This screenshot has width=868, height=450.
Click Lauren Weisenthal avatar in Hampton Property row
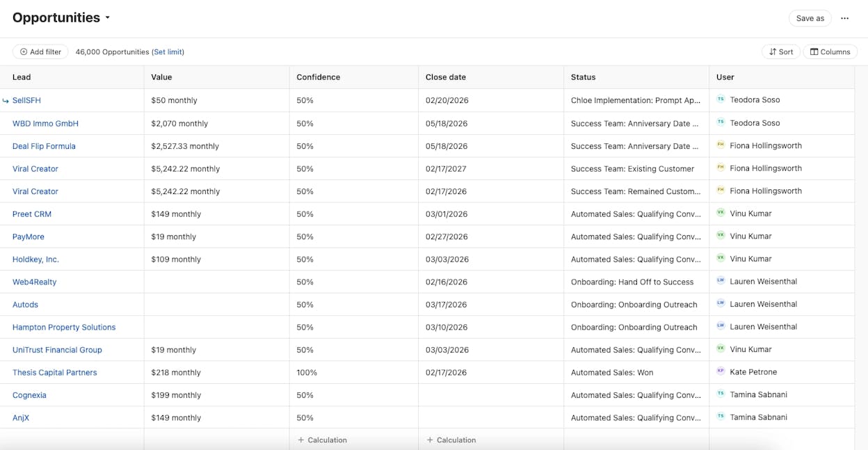click(x=721, y=326)
